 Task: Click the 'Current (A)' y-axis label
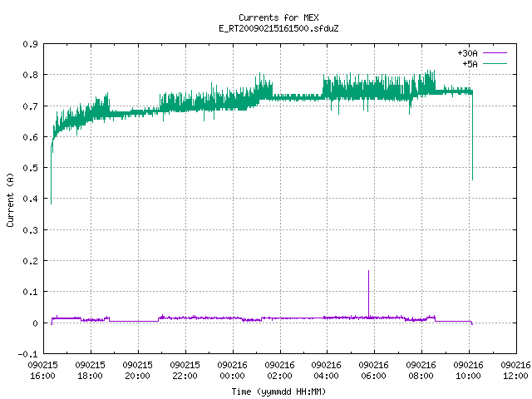point(10,199)
